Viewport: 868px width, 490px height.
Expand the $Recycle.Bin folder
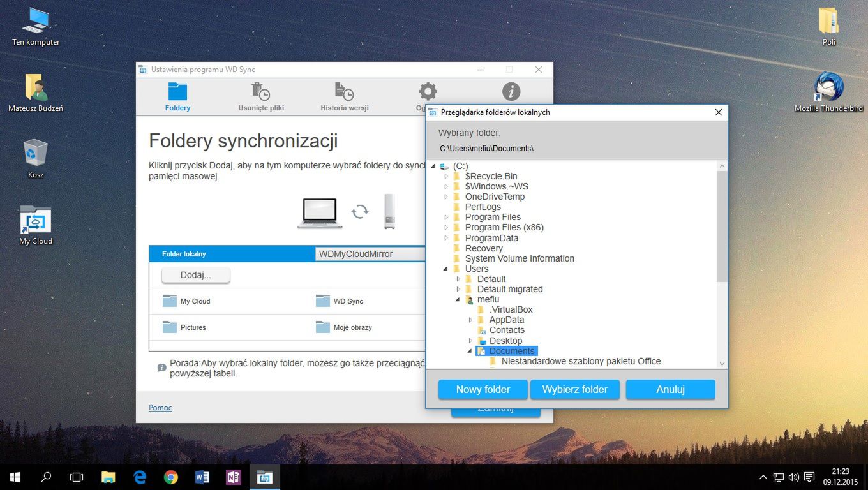click(446, 176)
